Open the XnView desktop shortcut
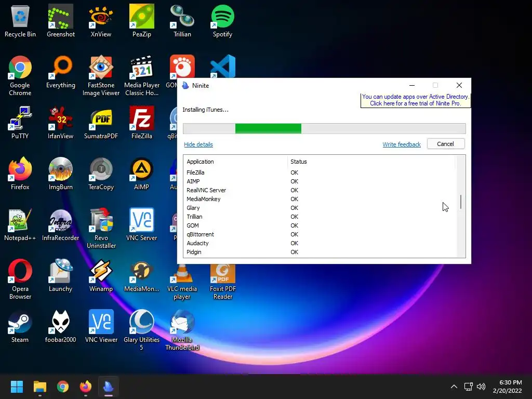 coord(101,21)
